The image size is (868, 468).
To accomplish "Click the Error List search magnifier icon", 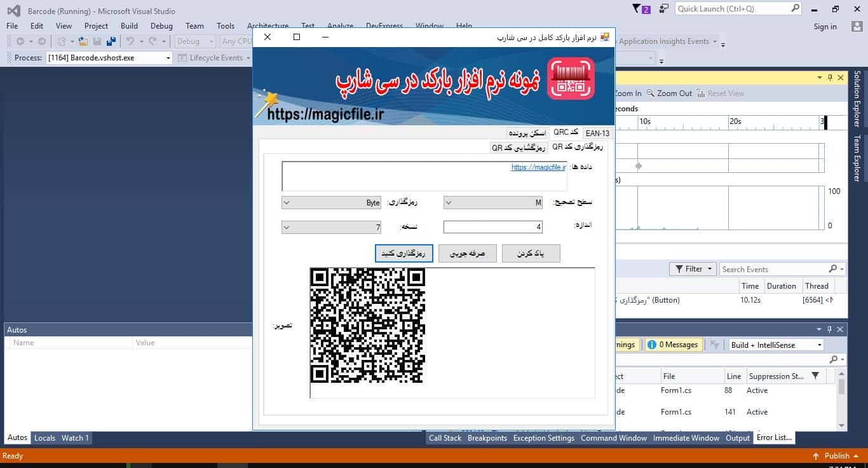I will (x=833, y=360).
